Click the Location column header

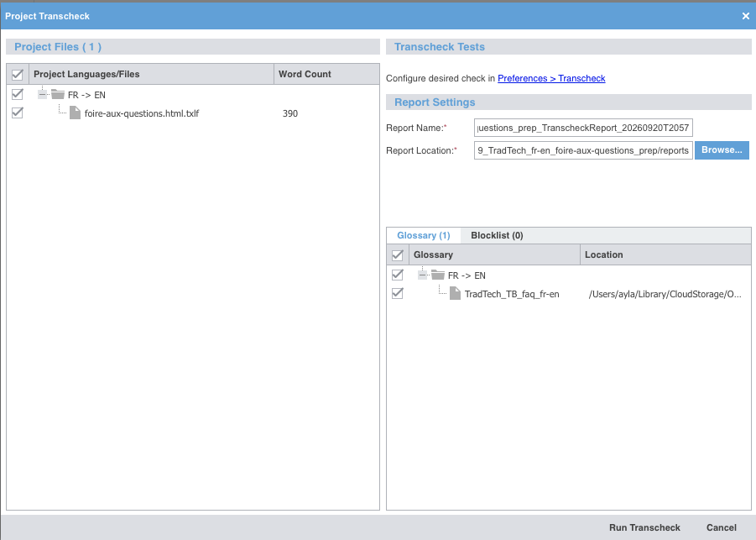(665, 254)
